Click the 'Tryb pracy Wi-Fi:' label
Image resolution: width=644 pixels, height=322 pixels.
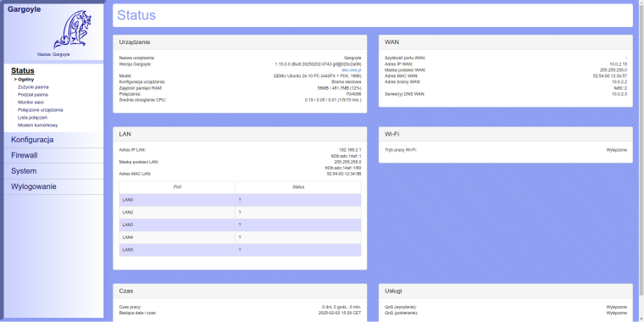401,150
